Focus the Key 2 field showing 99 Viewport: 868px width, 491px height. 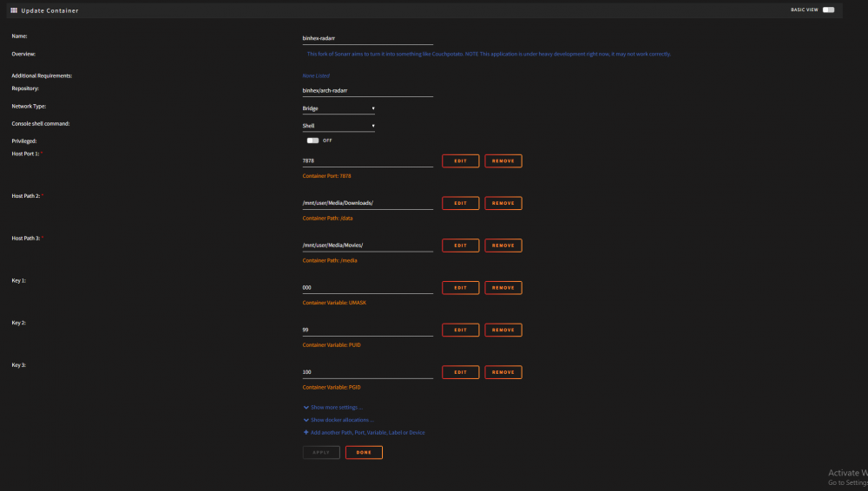[x=367, y=330]
